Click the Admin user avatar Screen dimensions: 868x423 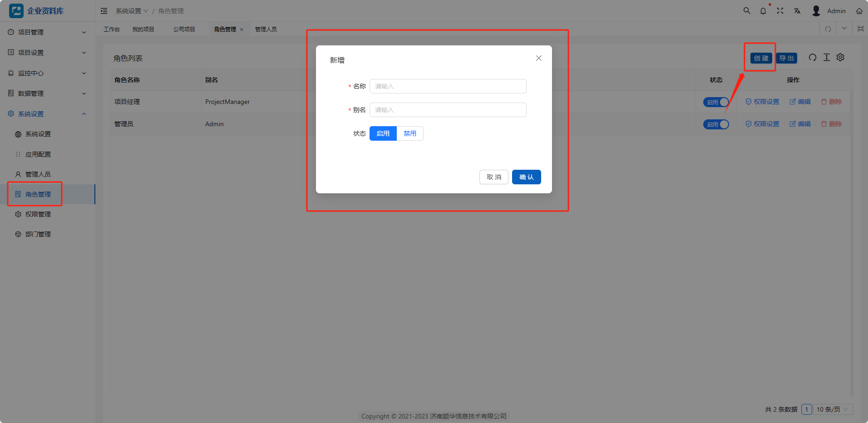click(816, 11)
